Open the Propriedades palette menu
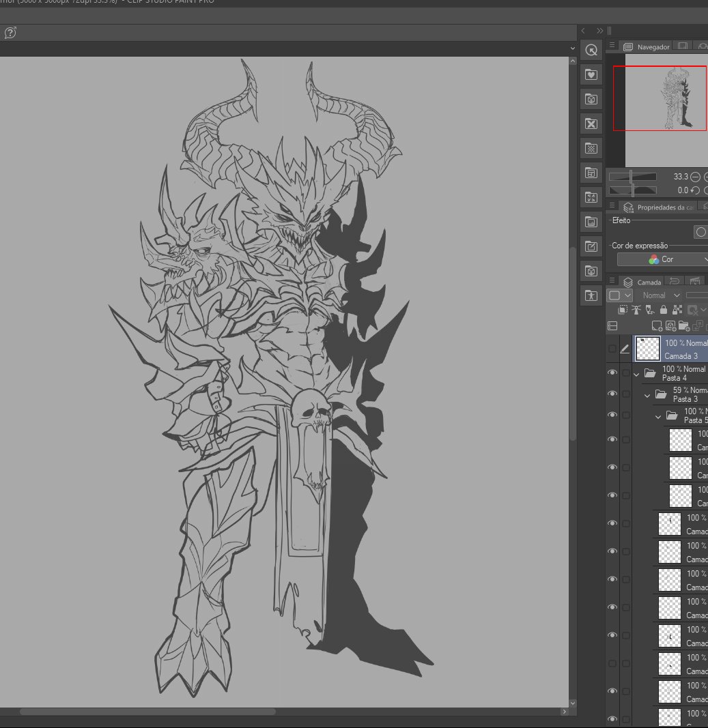The width and height of the screenshot is (708, 728). 612,205
